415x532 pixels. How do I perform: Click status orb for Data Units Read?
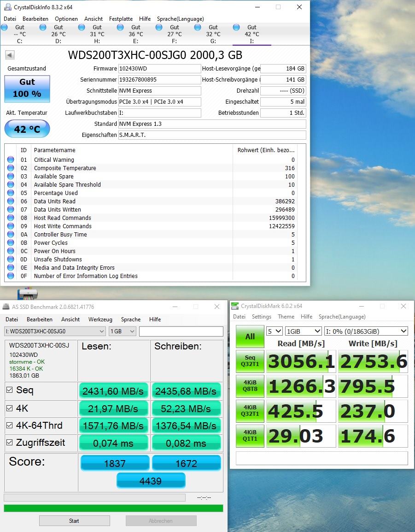coord(11,201)
